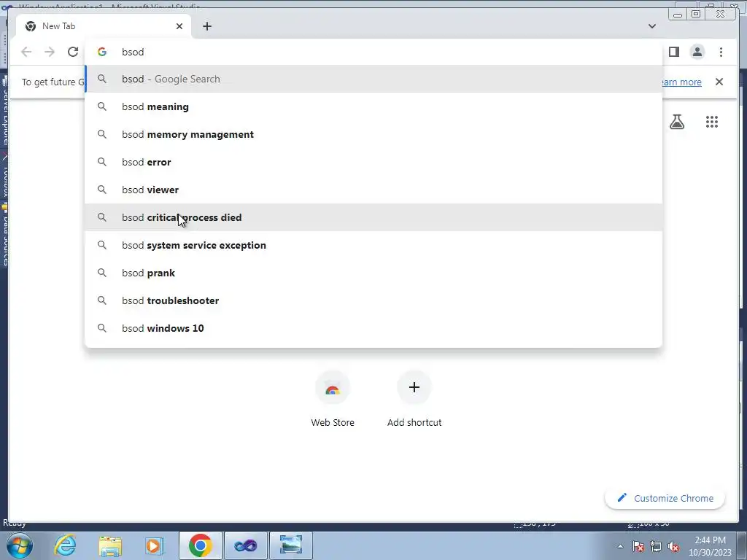The image size is (747, 560).
Task: Click the Google G icon in the omnibox
Action: tap(102, 52)
